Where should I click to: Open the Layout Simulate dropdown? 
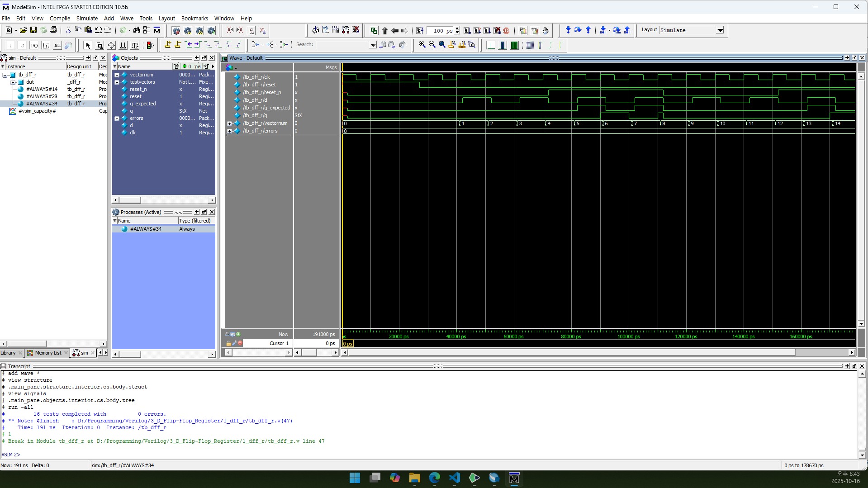(x=720, y=30)
